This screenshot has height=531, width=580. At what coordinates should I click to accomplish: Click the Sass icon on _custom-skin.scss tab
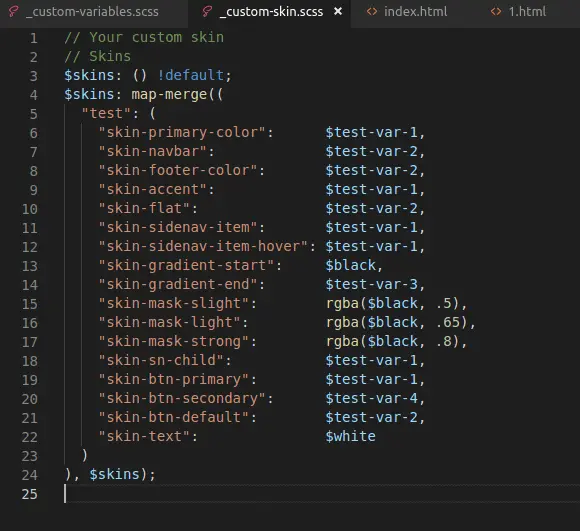coord(207,11)
